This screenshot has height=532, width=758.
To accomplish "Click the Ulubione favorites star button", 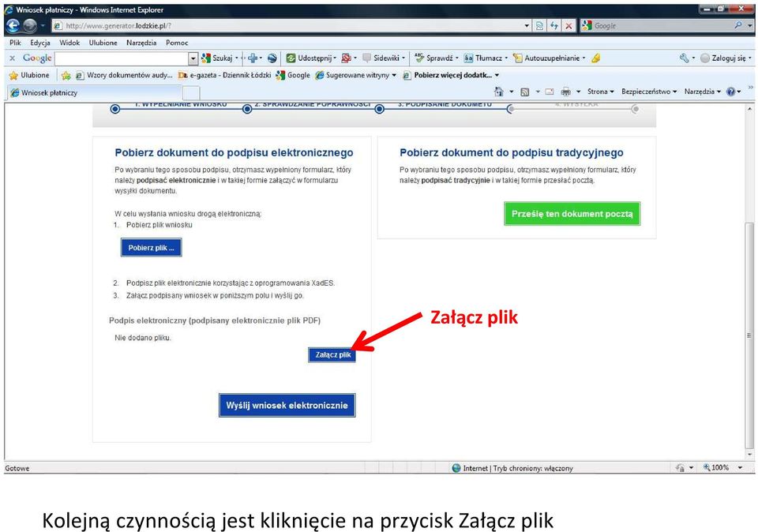I will point(29,75).
